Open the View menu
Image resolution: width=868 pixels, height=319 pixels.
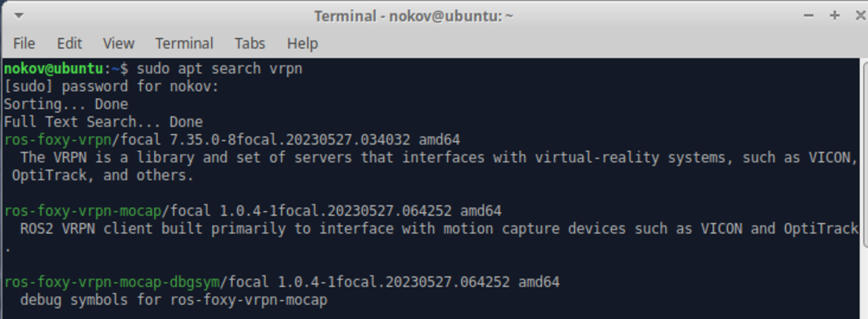(x=119, y=43)
